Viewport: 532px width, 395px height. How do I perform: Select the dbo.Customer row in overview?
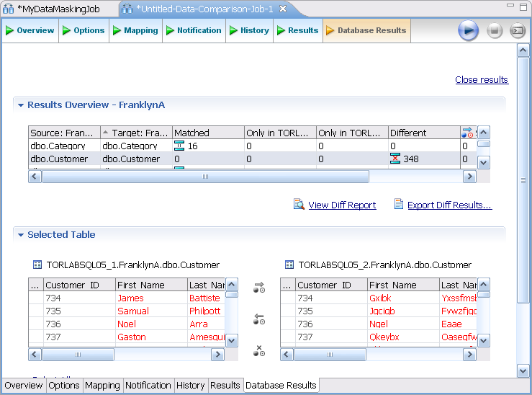pyautogui.click(x=59, y=159)
